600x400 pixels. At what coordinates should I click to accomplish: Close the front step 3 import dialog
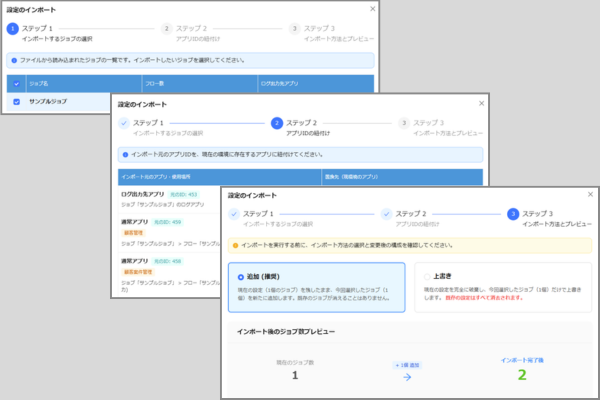(x=590, y=194)
